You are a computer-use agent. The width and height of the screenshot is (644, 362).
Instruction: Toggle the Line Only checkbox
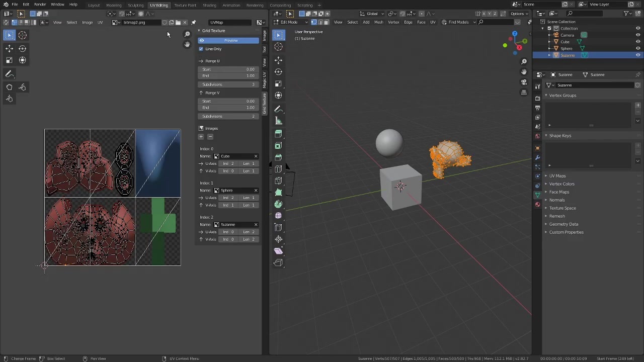coord(201,49)
